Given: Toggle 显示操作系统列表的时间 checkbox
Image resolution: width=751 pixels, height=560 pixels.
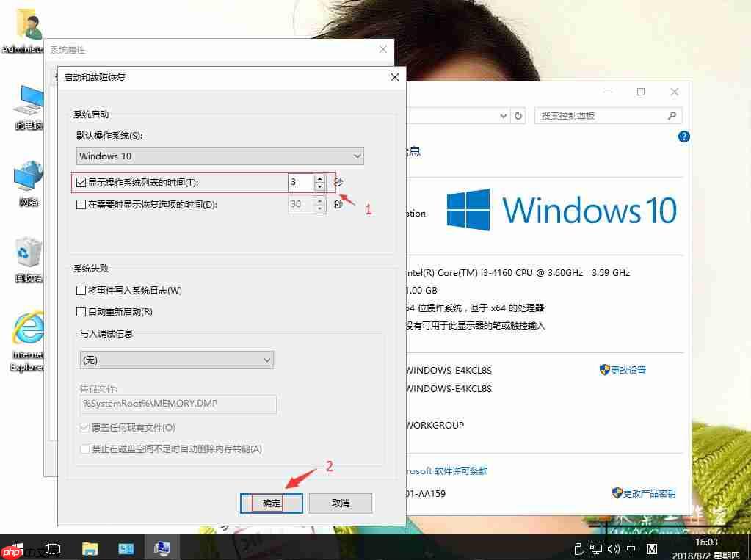Looking at the screenshot, I should tap(81, 183).
